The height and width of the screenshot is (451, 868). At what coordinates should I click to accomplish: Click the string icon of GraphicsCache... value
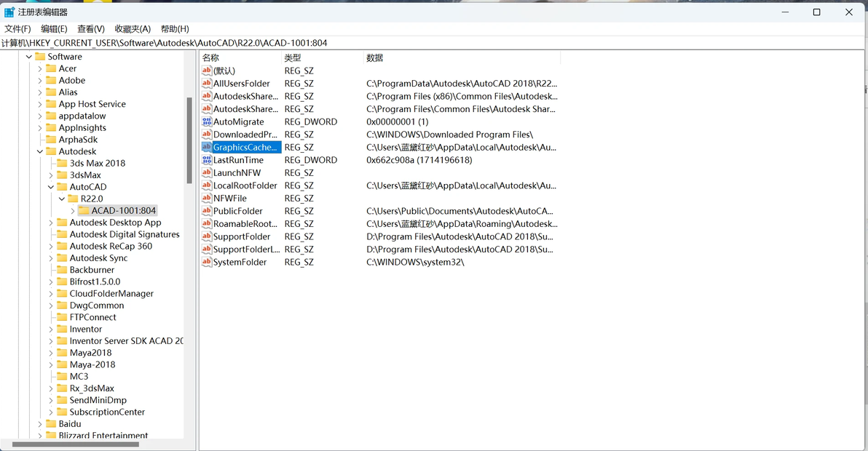[x=207, y=147]
